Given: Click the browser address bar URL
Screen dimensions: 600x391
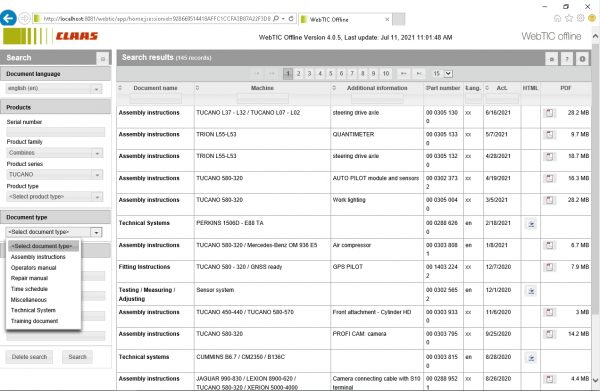Looking at the screenshot, I should click(157, 18).
